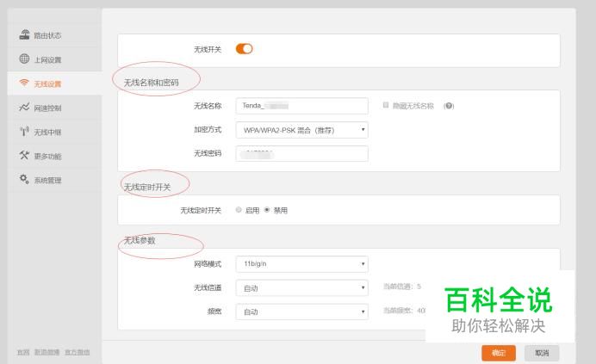
Task: Open the 官方微信 footer link
Action: click(78, 352)
